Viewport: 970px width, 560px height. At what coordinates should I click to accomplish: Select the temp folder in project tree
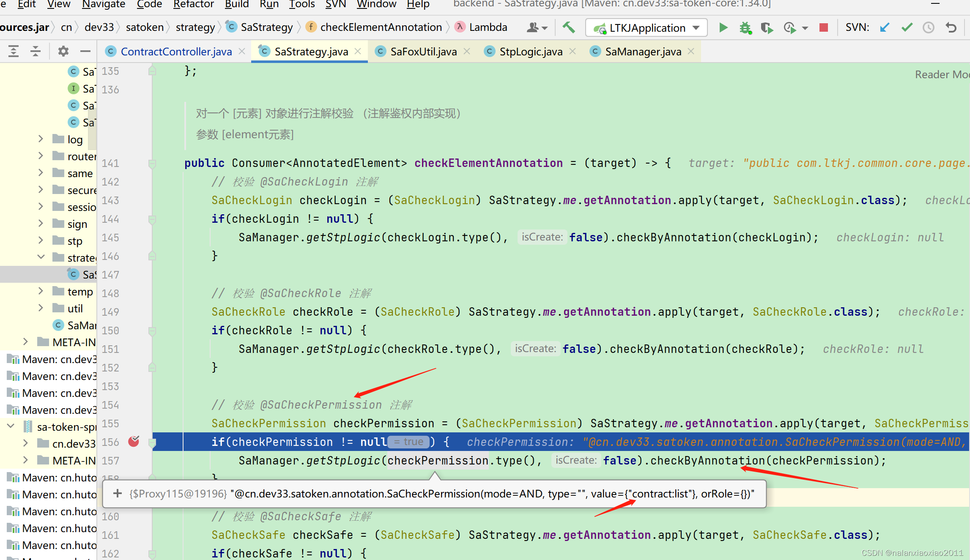pyautogui.click(x=80, y=292)
